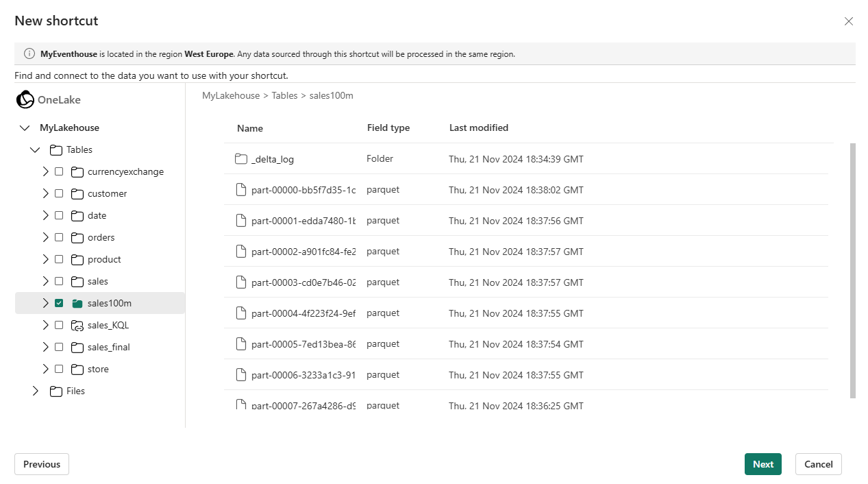
Task: Click file icon for part-00005-7ed13bea
Action: click(x=240, y=344)
